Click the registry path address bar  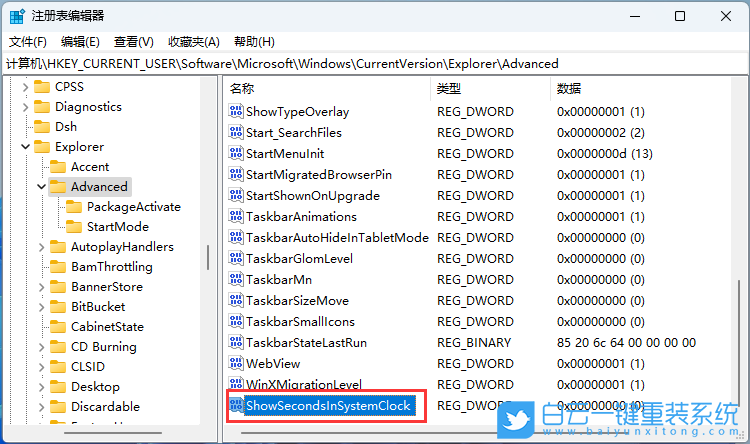(375, 63)
